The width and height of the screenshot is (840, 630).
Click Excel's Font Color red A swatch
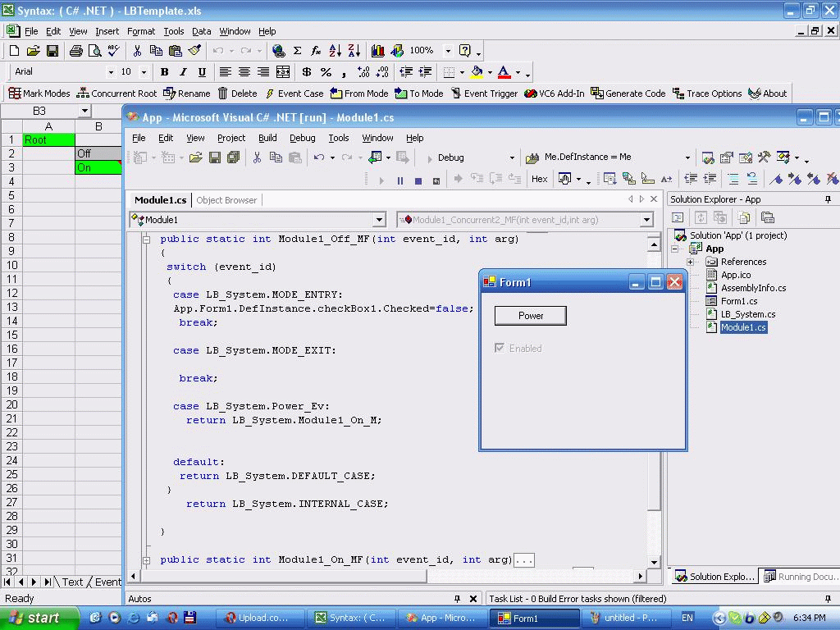[504, 72]
